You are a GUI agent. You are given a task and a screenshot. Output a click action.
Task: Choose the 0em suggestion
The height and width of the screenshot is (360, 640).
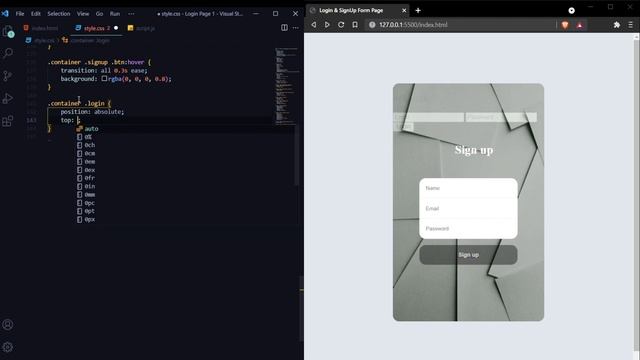pos(90,162)
